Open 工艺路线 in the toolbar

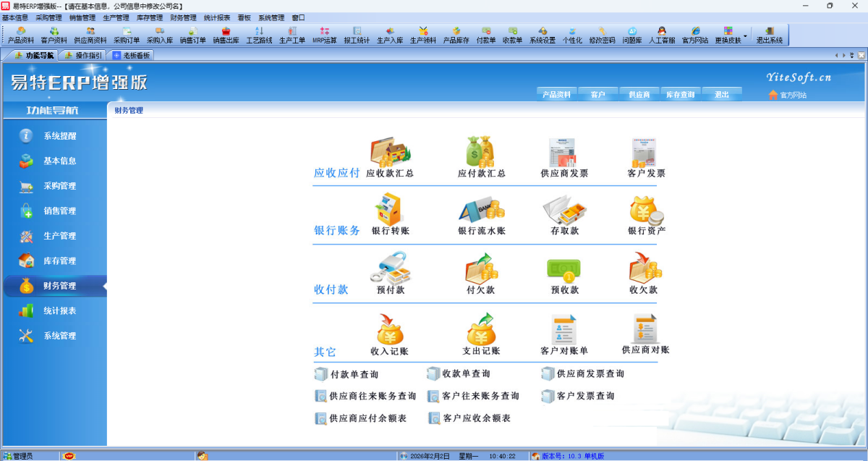click(259, 35)
